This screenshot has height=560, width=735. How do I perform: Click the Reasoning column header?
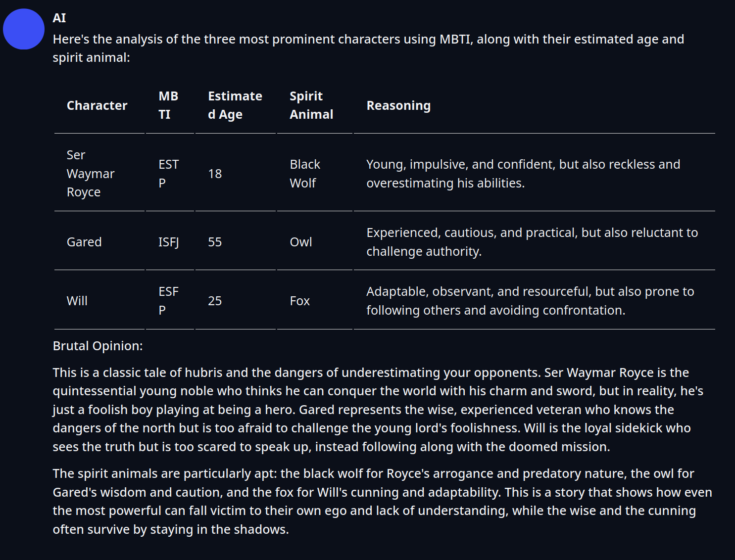point(398,105)
